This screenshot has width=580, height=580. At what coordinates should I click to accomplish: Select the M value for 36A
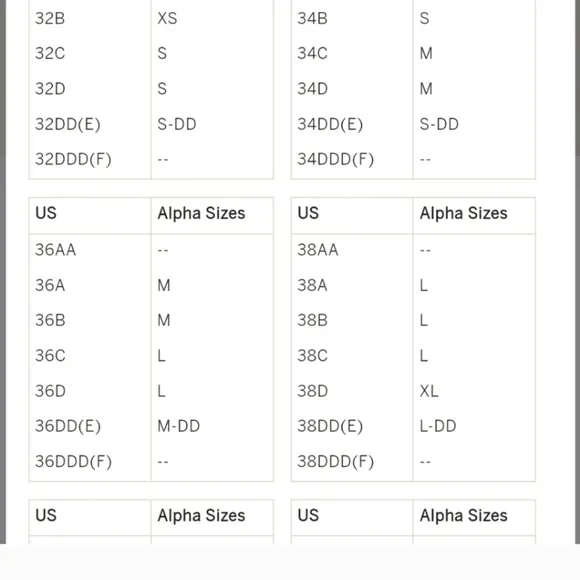(x=164, y=285)
